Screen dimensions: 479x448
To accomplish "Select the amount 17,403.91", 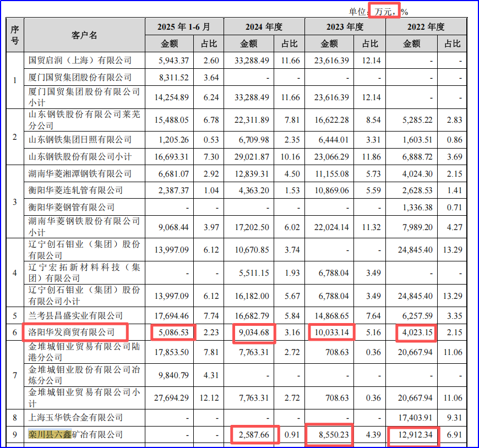I will (415, 418).
